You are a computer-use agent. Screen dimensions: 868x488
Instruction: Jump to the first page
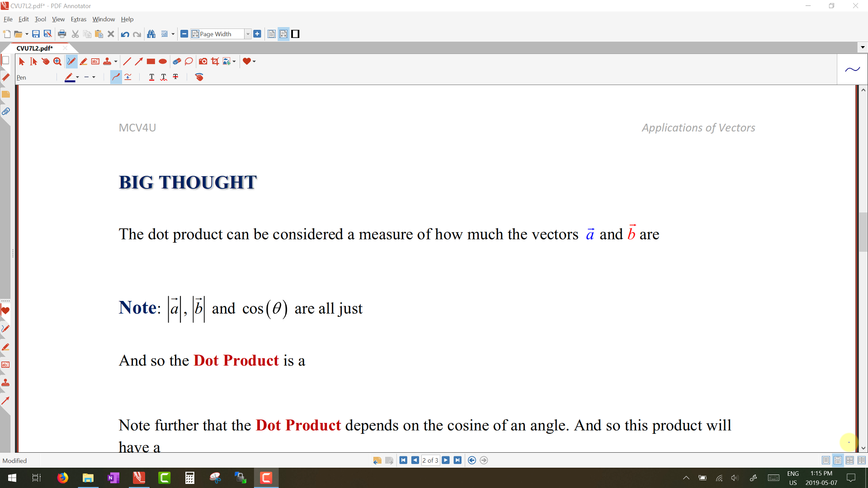pyautogui.click(x=403, y=460)
